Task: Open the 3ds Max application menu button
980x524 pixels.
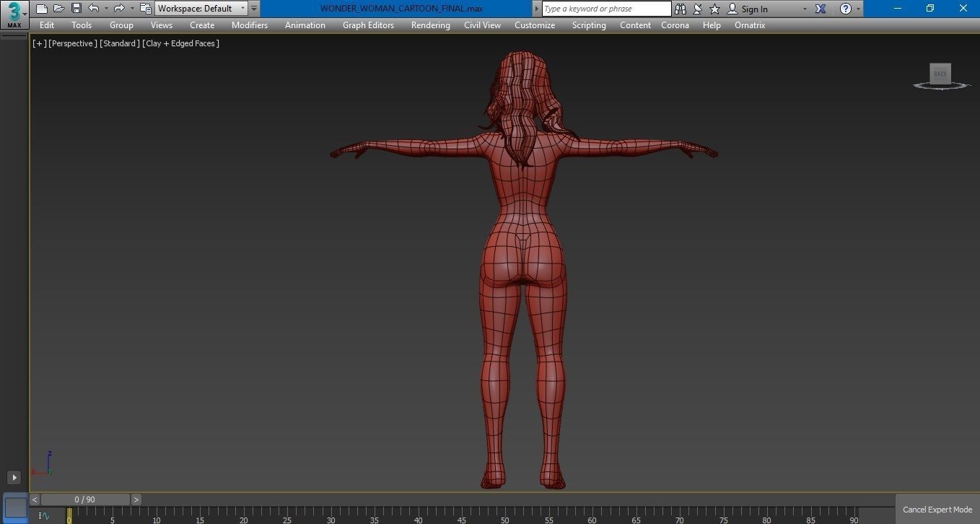Action: click(x=14, y=13)
